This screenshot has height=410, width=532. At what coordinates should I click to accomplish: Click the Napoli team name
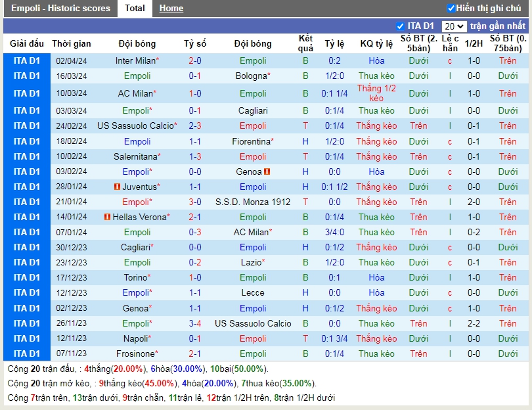tap(135, 339)
